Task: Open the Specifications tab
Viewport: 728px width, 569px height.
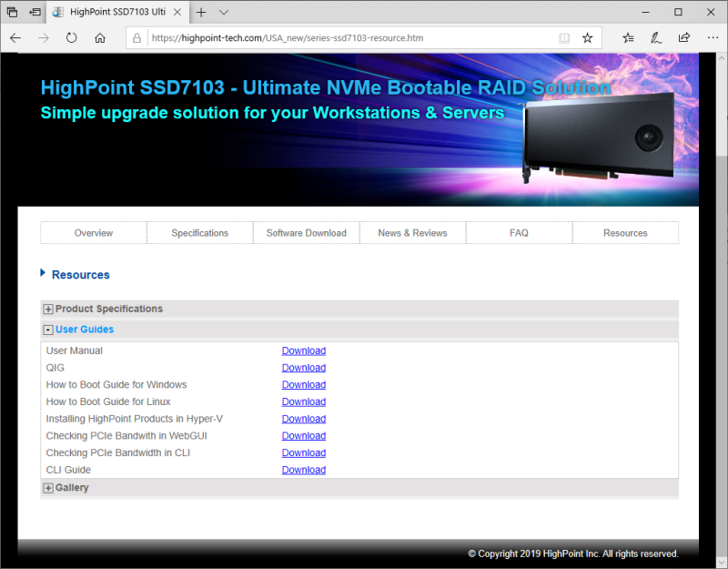Action: (x=199, y=233)
